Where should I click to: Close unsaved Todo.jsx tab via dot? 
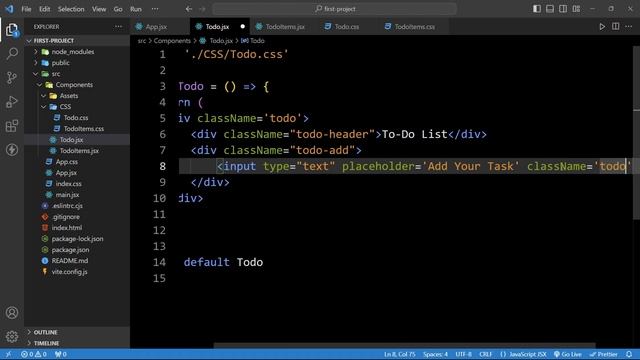coord(242,27)
